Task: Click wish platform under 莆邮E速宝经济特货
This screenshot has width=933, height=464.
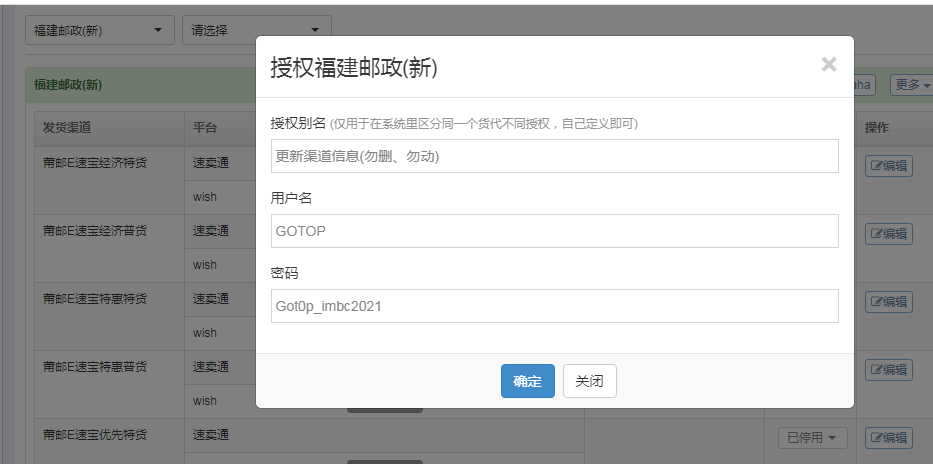Action: coord(205,197)
